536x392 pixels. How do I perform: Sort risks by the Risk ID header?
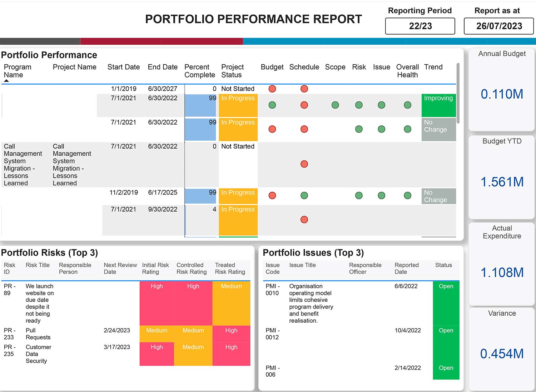click(x=10, y=268)
